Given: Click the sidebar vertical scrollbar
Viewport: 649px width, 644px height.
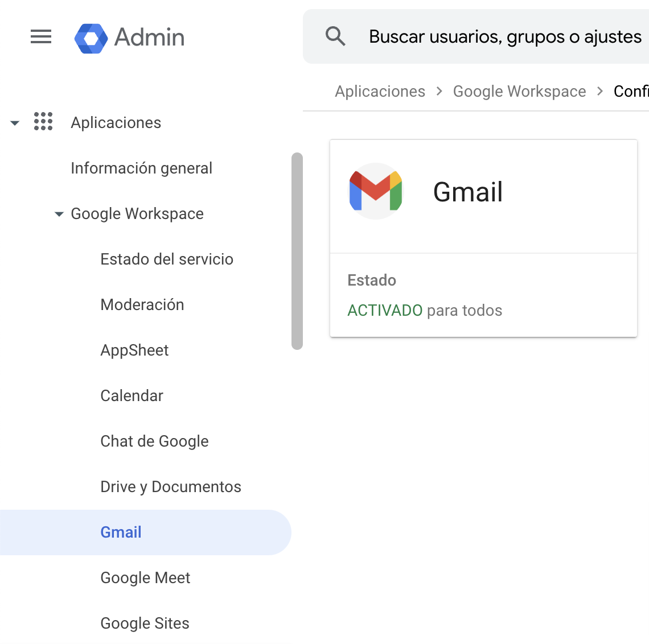Looking at the screenshot, I should [x=297, y=250].
